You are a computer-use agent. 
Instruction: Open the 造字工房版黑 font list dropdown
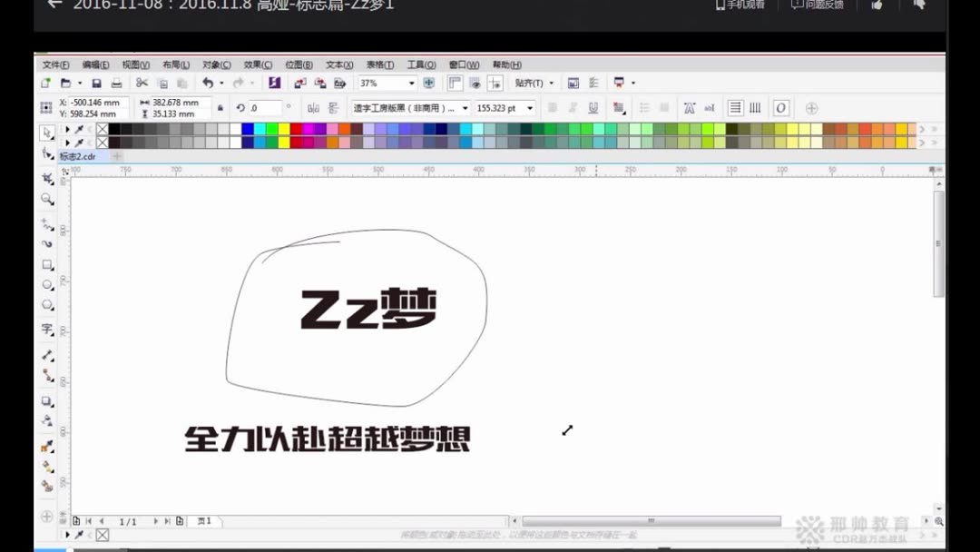466,107
